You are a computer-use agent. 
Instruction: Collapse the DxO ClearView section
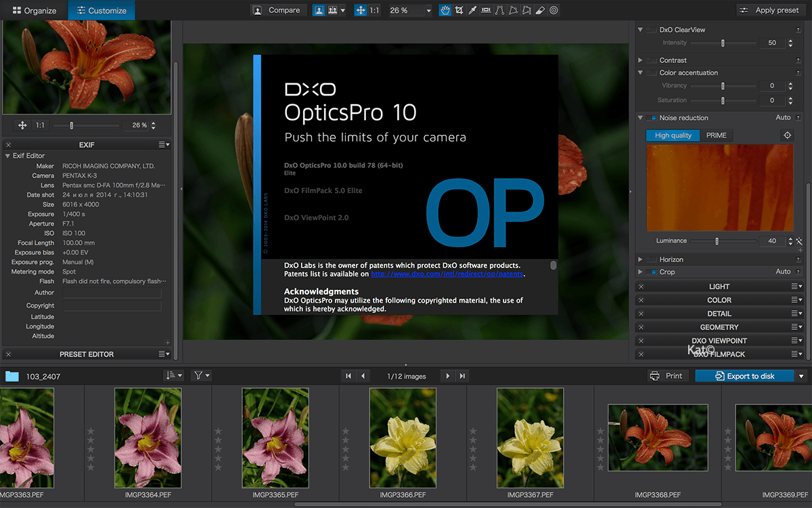pyautogui.click(x=640, y=30)
